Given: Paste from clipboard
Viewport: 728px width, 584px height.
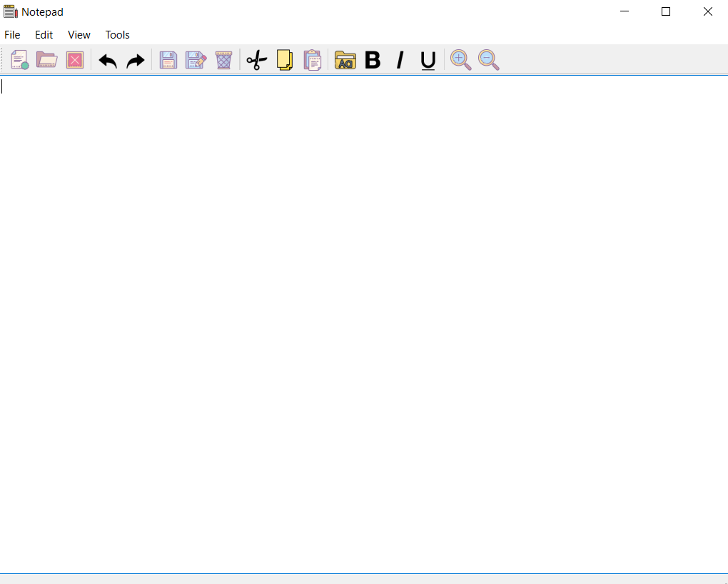Looking at the screenshot, I should tap(312, 60).
